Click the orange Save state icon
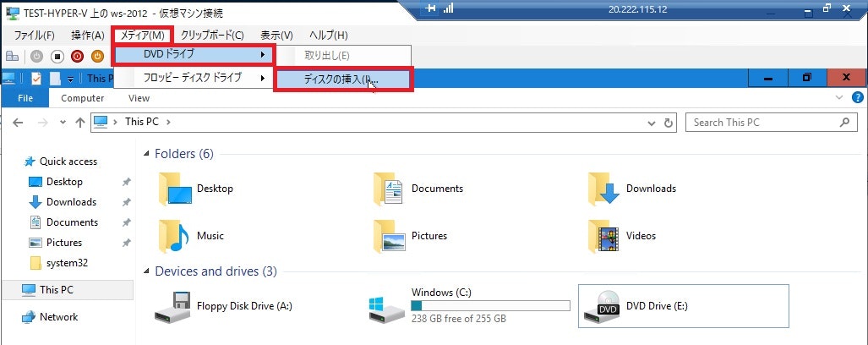Screen dimensions: 868x345 tap(97, 56)
